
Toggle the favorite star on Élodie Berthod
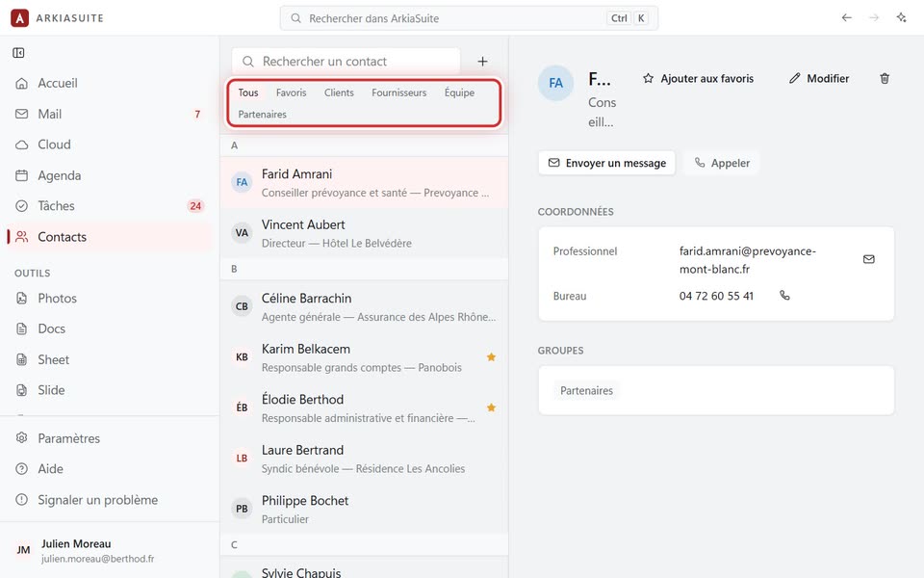click(491, 407)
